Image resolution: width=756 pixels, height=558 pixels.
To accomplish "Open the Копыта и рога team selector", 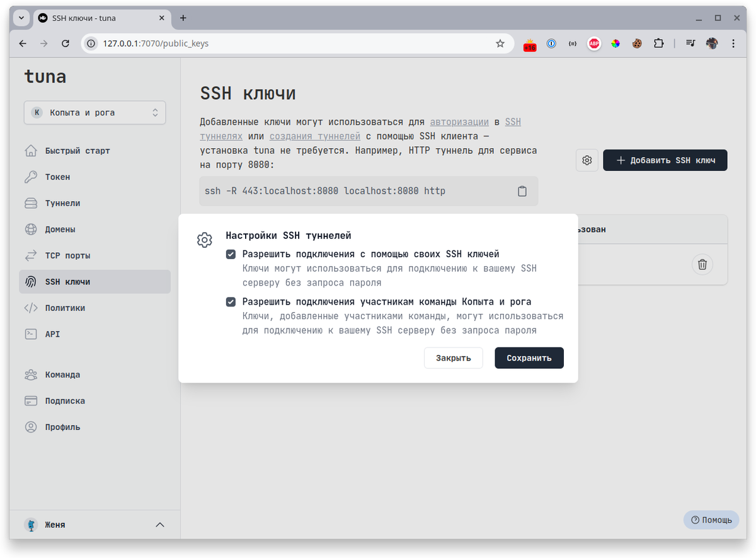I will point(94,112).
